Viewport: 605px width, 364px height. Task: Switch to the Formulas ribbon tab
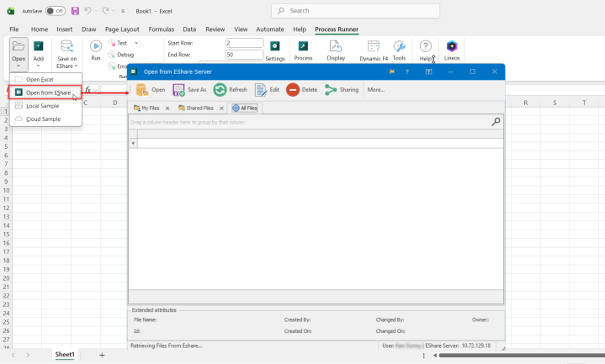click(162, 29)
